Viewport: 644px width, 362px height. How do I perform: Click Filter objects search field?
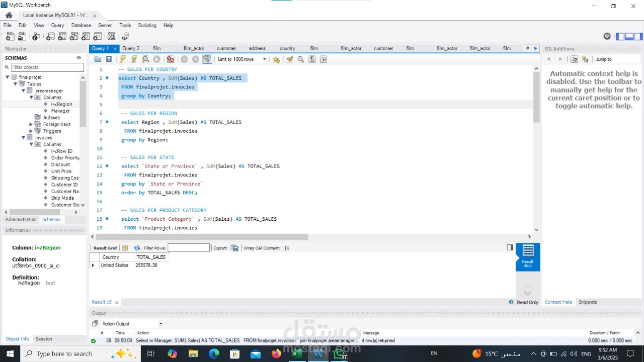click(47, 67)
